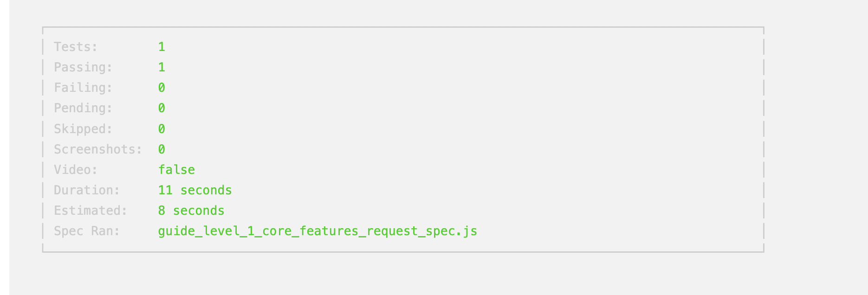Click the 'Skipped:' label
Image resolution: width=868 pixels, height=295 pixels.
click(83, 129)
